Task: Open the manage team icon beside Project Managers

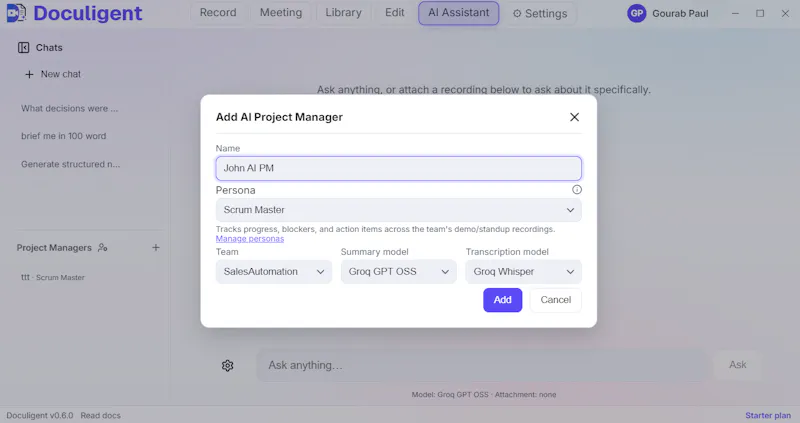Action: click(x=103, y=247)
